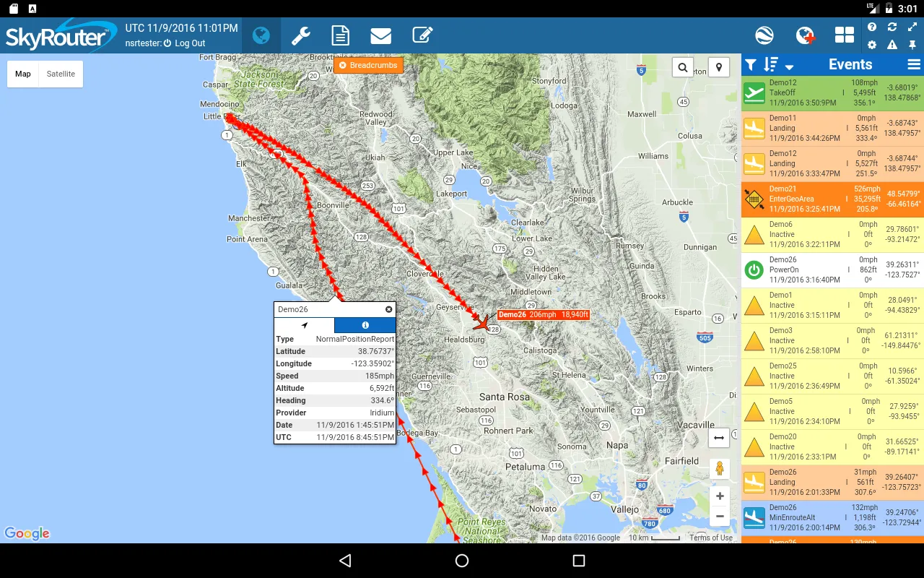Select the Demo21 EnterGeoArea event

832,199
